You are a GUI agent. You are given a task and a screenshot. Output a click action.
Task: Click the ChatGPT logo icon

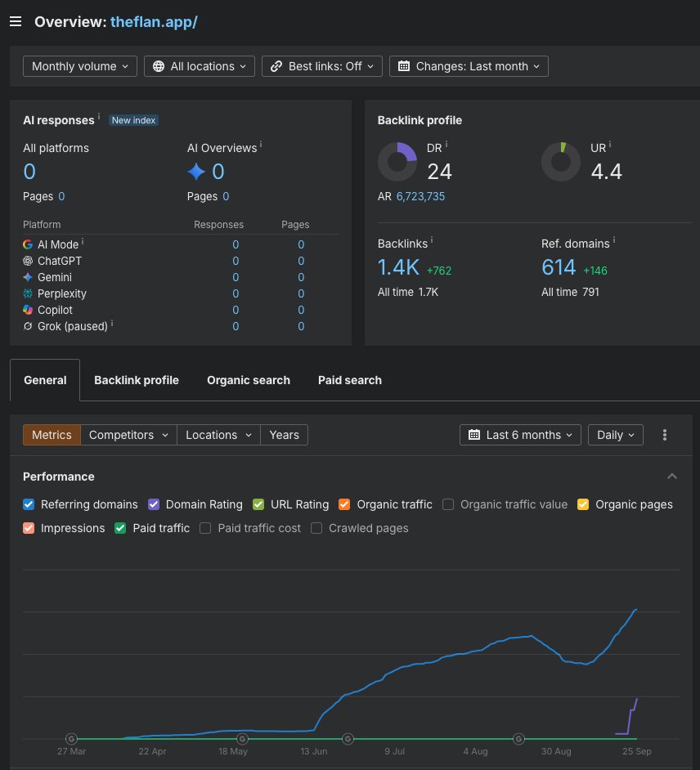pyautogui.click(x=28, y=261)
